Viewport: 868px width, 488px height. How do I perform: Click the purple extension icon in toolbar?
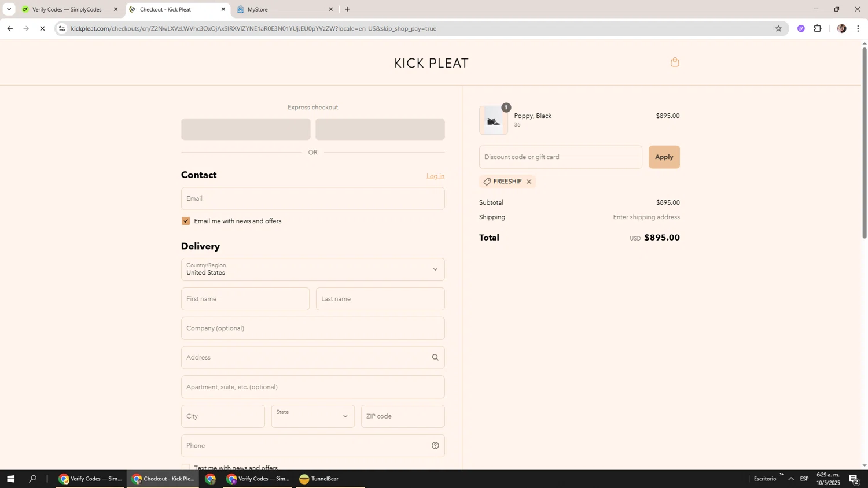[801, 28]
